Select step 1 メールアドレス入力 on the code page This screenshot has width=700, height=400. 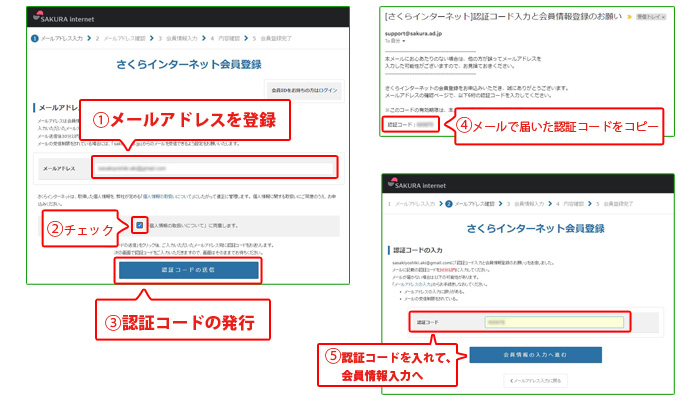click(411, 204)
